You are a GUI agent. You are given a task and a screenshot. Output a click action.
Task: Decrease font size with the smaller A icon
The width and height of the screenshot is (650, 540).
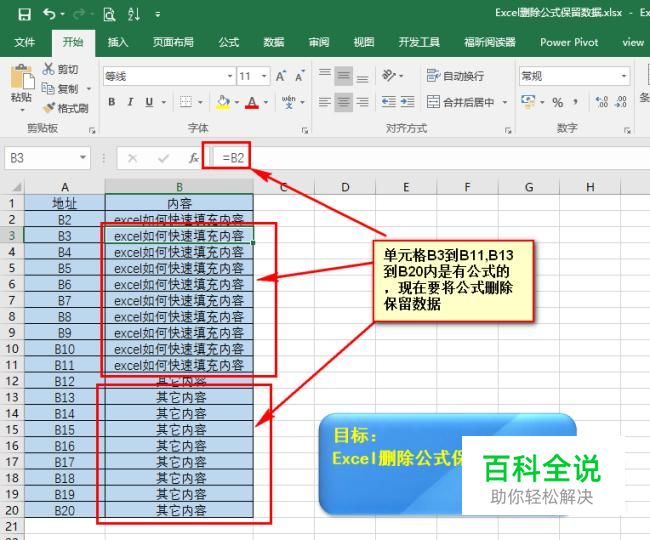[x=300, y=76]
